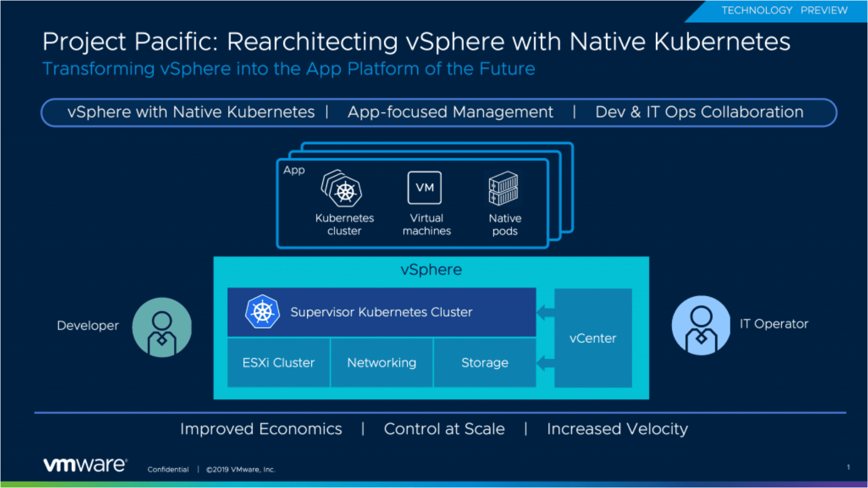Screen dimensions: 868x488
Task: Click the Native pods caption
Action: click(505, 224)
